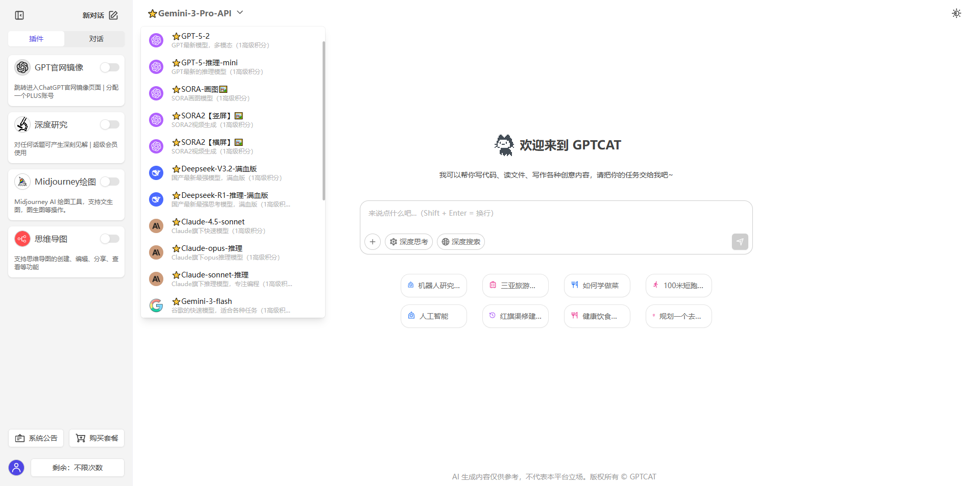Turn on the 思维导图 plugin switch
The height and width of the screenshot is (486, 980).
click(109, 238)
